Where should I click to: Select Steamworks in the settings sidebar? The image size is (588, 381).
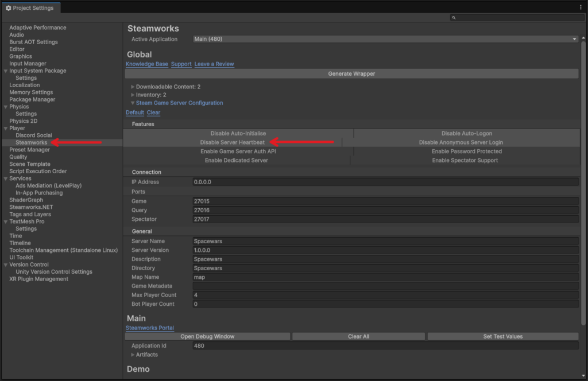pyautogui.click(x=31, y=142)
